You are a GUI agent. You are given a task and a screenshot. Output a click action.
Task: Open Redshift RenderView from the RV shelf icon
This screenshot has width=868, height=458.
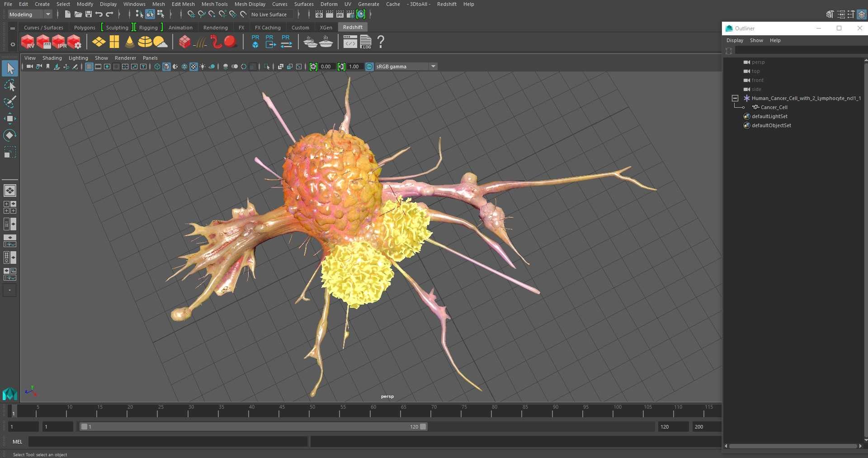point(28,42)
